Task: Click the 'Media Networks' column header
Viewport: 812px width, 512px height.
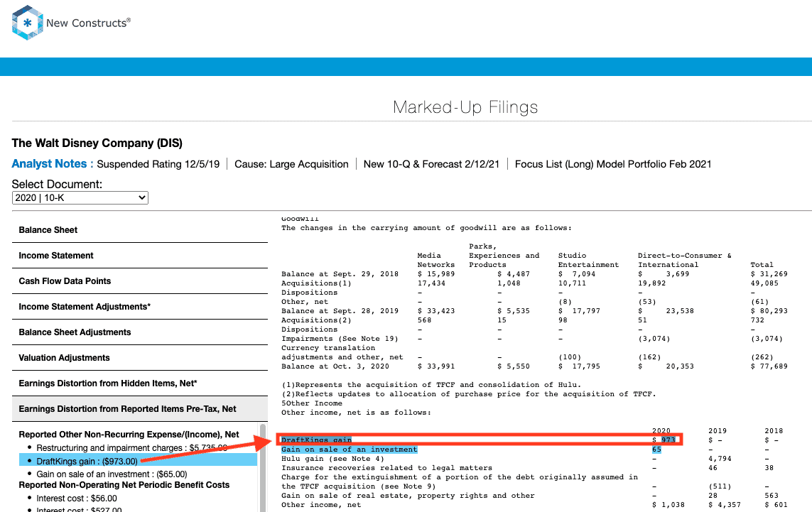Action: click(436, 260)
